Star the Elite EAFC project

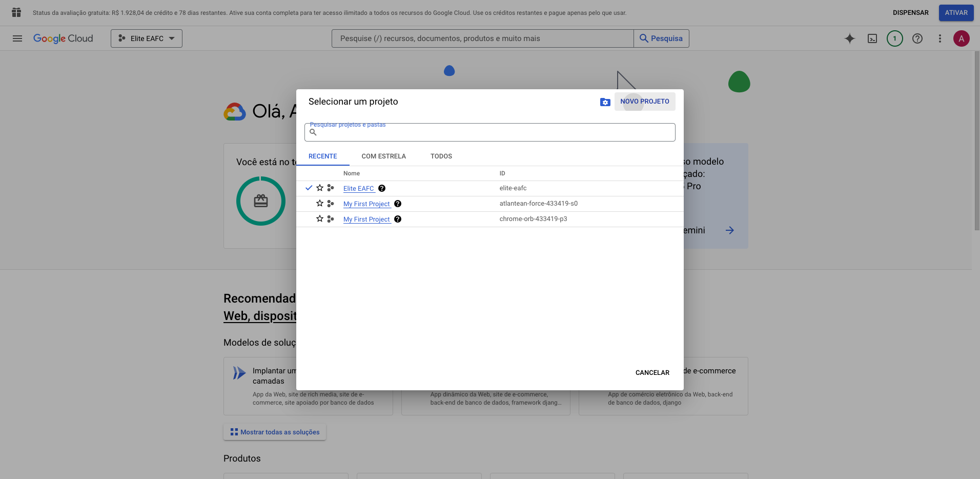coord(320,188)
